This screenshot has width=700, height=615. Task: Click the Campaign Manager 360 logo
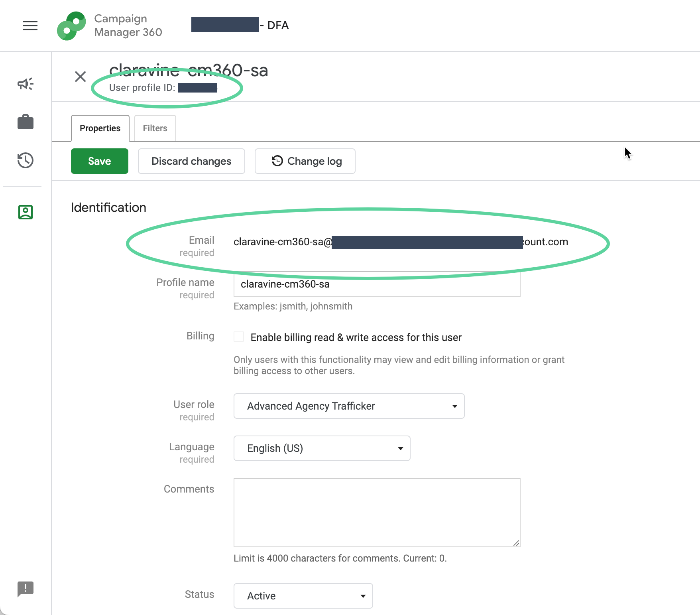pos(71,26)
